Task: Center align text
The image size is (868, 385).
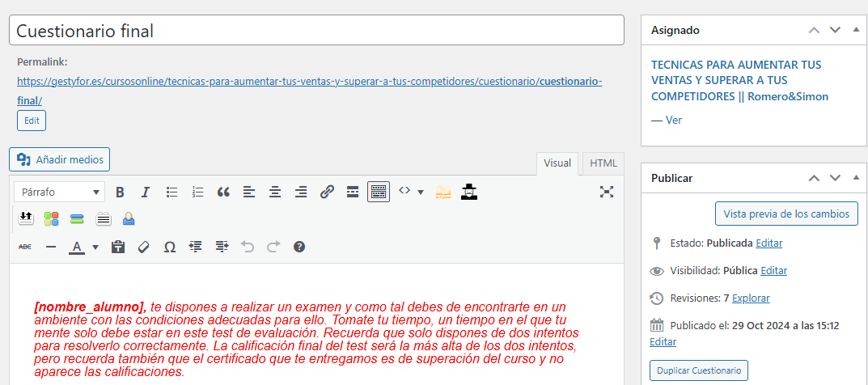Action: pyautogui.click(x=275, y=192)
